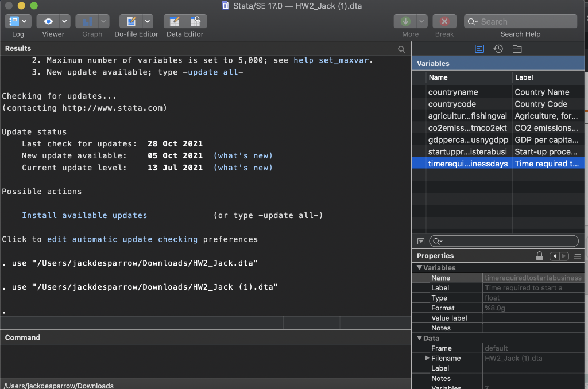Select the startuppr...isterabusi variable
The image size is (588, 389).
click(x=467, y=152)
